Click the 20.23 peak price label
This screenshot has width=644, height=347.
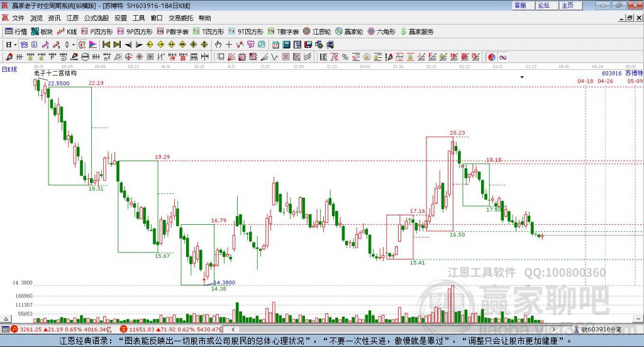pos(457,133)
